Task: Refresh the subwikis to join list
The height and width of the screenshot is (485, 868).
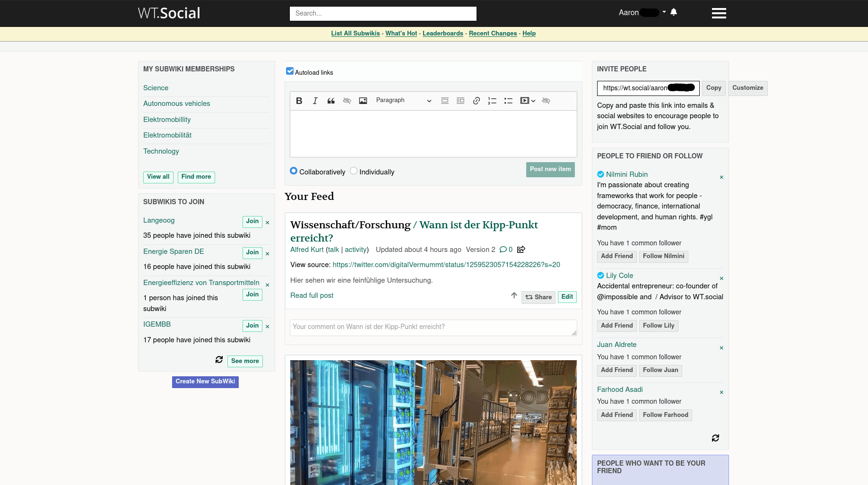Action: 219,360
